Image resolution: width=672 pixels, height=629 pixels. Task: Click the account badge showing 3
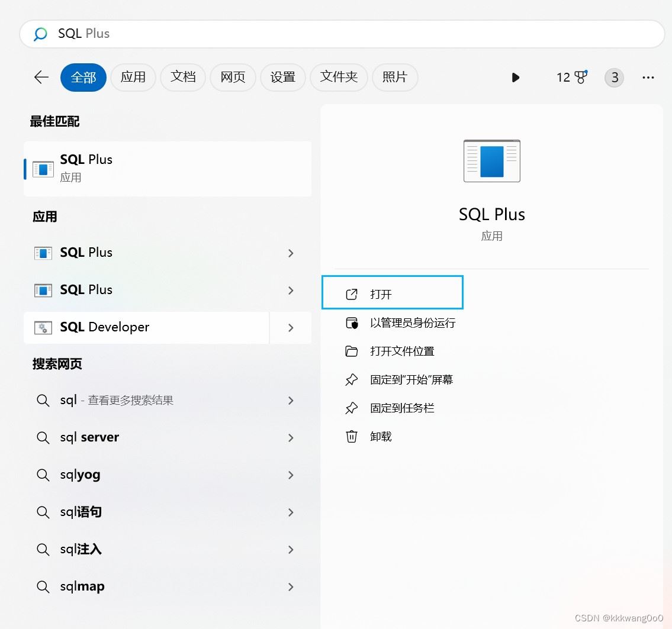point(614,78)
